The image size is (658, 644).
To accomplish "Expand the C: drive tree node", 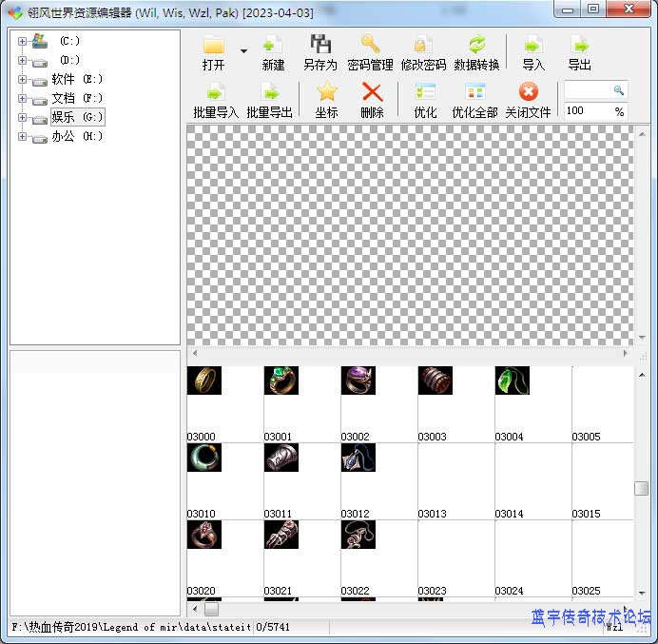I will (22, 42).
